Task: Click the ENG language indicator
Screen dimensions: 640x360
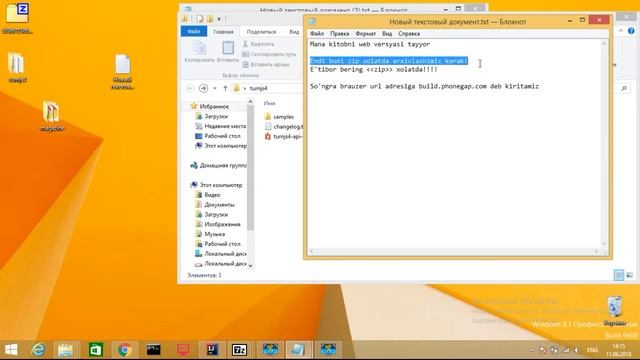Action: [x=592, y=350]
